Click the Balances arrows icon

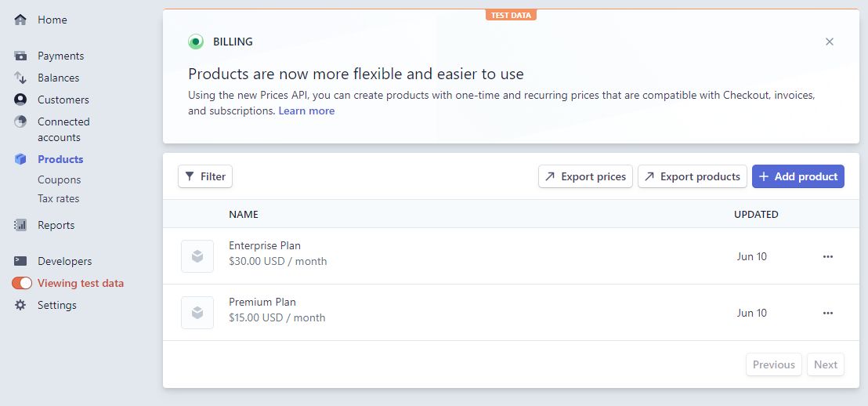coord(20,78)
